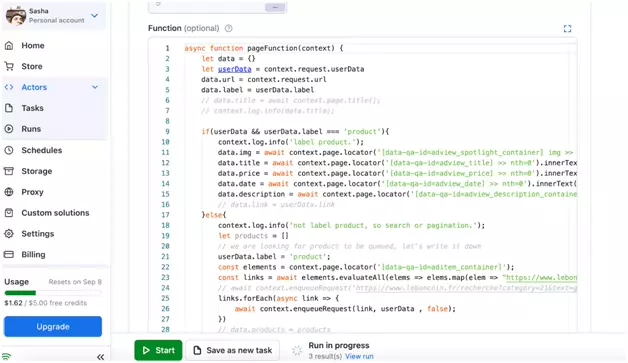Collapse the sidebar with double-chevron icon
The image size is (628, 363).
101,357
